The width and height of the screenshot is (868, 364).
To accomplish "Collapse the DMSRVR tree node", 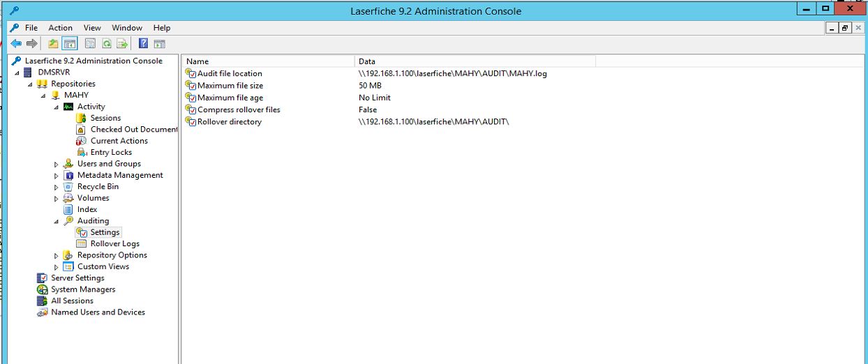I will point(17,73).
